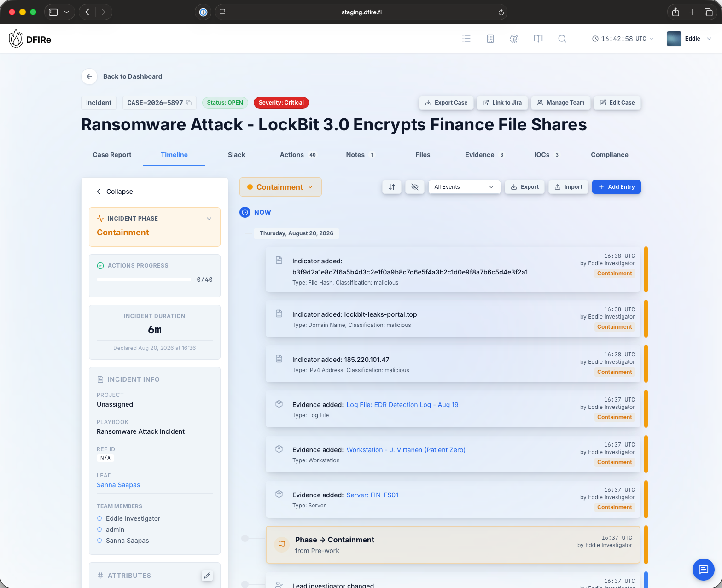The image size is (722, 588).
Task: Click the DFIRe flame logo
Action: [x=16, y=39]
